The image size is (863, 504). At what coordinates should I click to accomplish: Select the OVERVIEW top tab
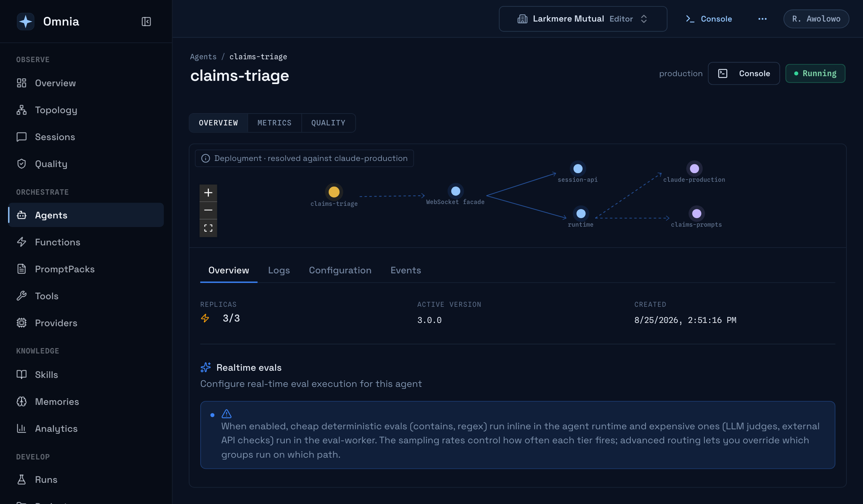tap(218, 123)
